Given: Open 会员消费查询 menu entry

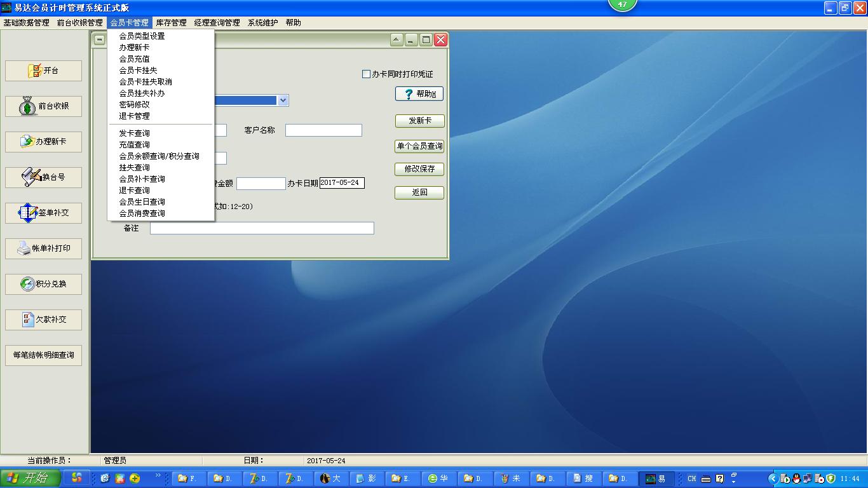Looking at the screenshot, I should (x=161, y=213).
